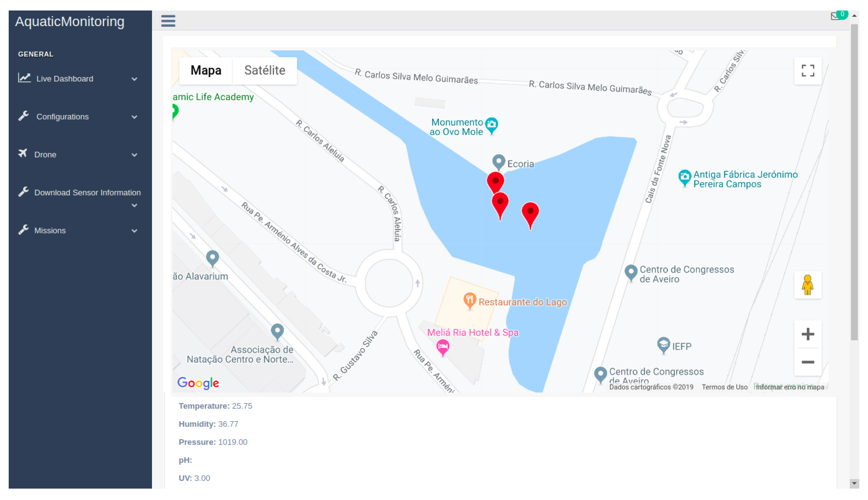Image resolution: width=868 pixels, height=500 pixels.
Task: Click the page scroll-down arrow
Action: click(x=854, y=484)
